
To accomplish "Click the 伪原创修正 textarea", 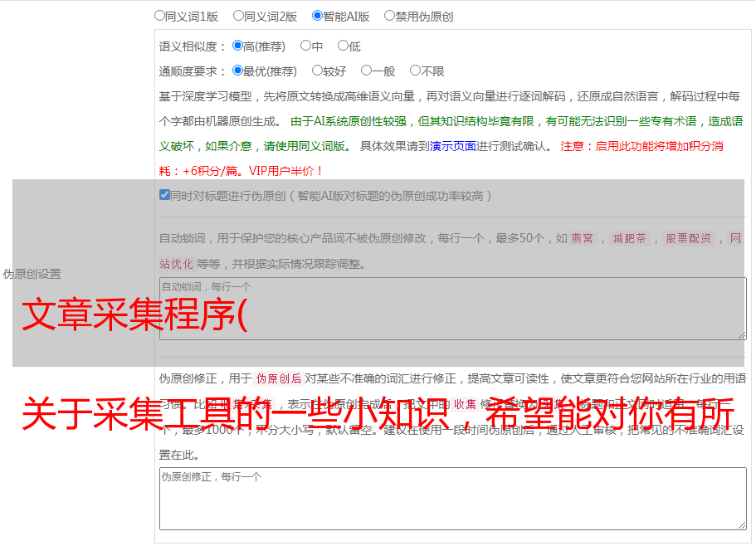I will tap(453, 499).
